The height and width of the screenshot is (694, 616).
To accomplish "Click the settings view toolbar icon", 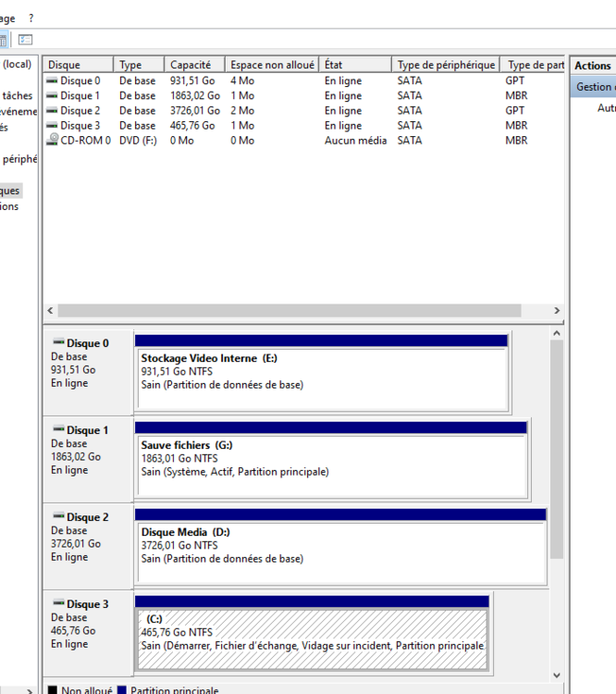I will (25, 40).
